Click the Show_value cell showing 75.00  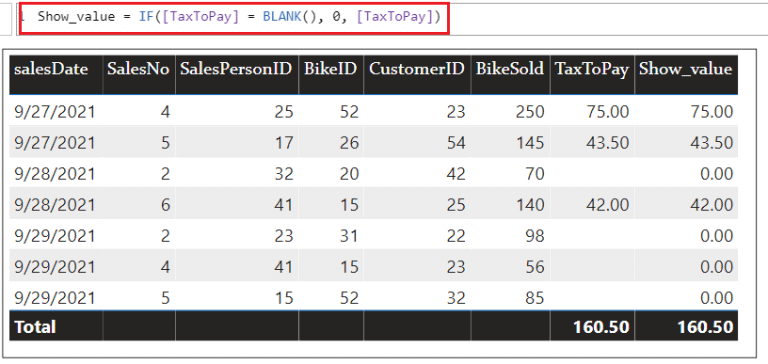[x=712, y=112]
